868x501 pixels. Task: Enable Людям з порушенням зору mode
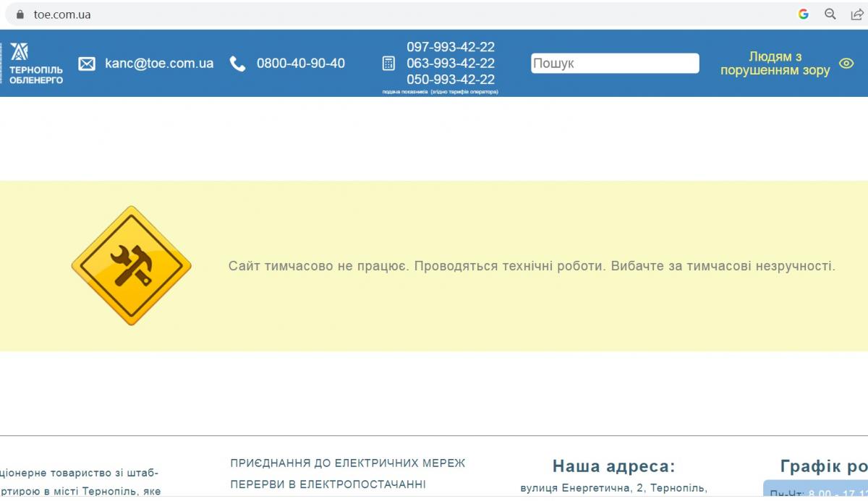[775, 64]
